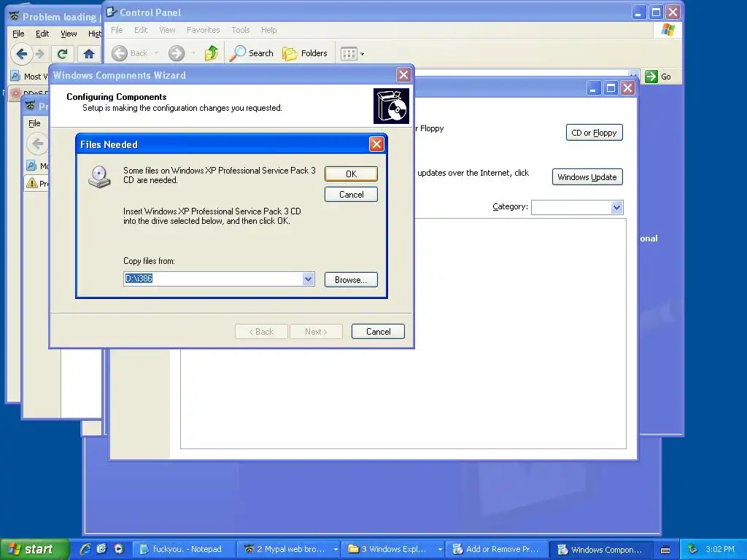Screen dimensions: 747x560
Task: Open Control Panel Edit menu
Action: (x=141, y=30)
